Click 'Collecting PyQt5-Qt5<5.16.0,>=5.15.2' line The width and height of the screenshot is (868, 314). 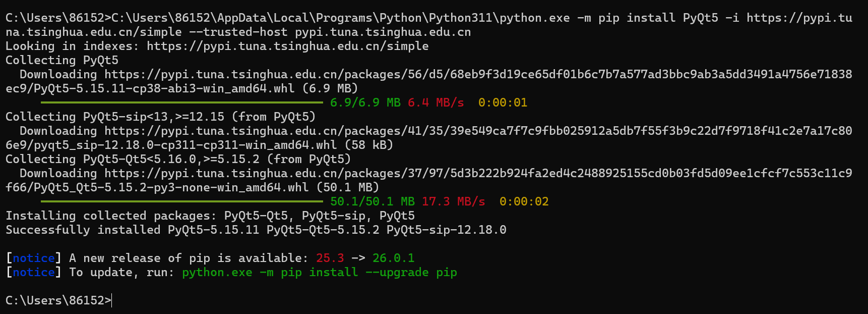pos(178,159)
